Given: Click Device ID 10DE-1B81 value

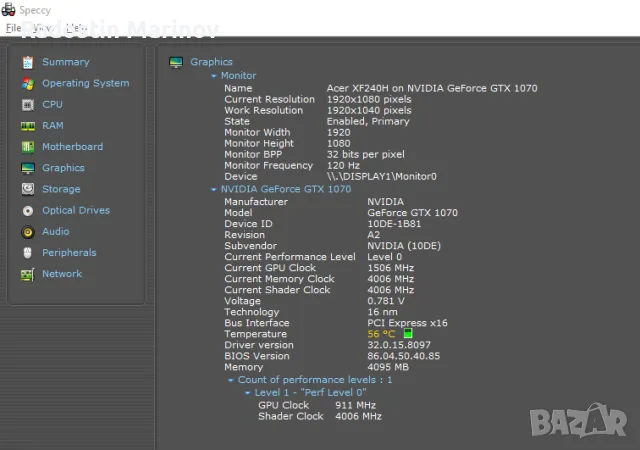Looking at the screenshot, I should 394,224.
